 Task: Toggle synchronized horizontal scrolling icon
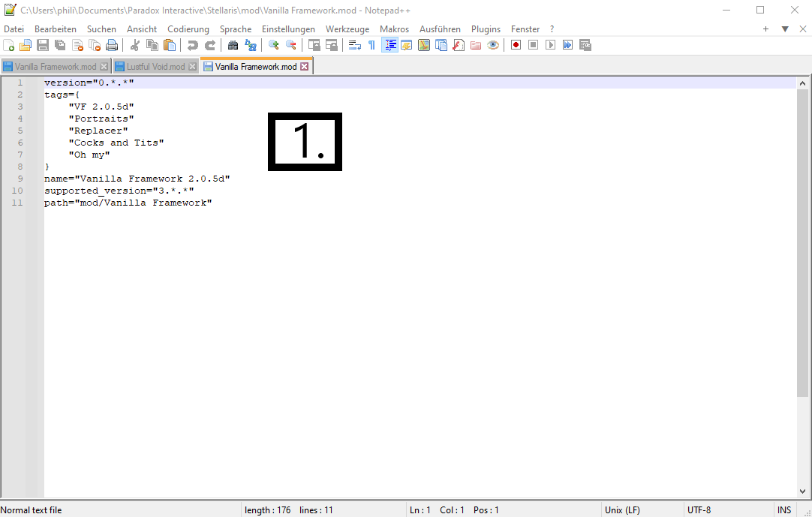tap(332, 45)
